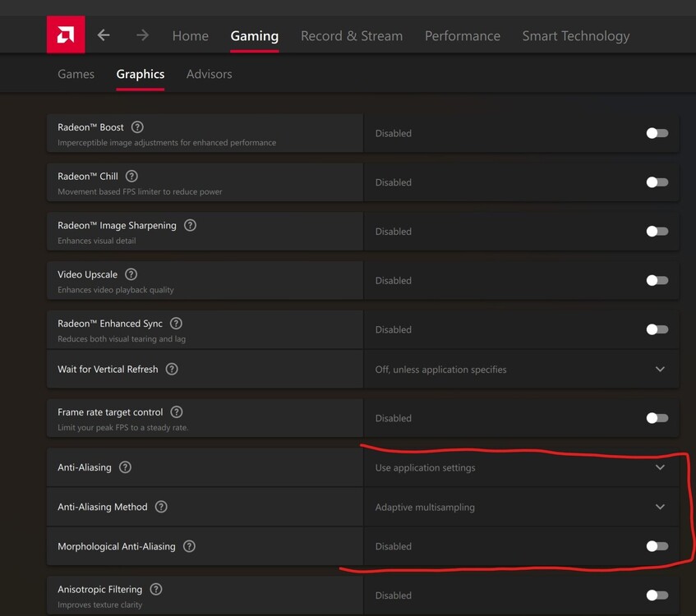The width and height of the screenshot is (696, 616).
Task: Switch to the Advisors sub-tab
Action: [x=209, y=74]
